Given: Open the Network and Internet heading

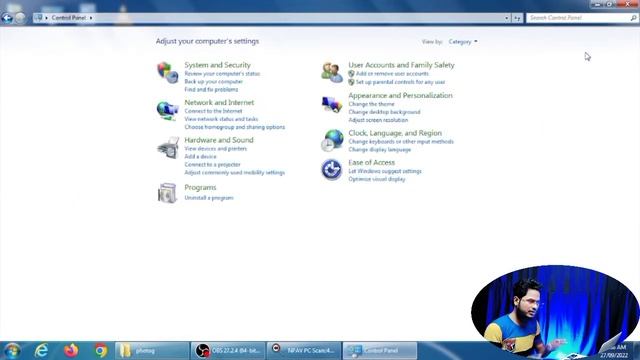Looking at the screenshot, I should [x=219, y=102].
